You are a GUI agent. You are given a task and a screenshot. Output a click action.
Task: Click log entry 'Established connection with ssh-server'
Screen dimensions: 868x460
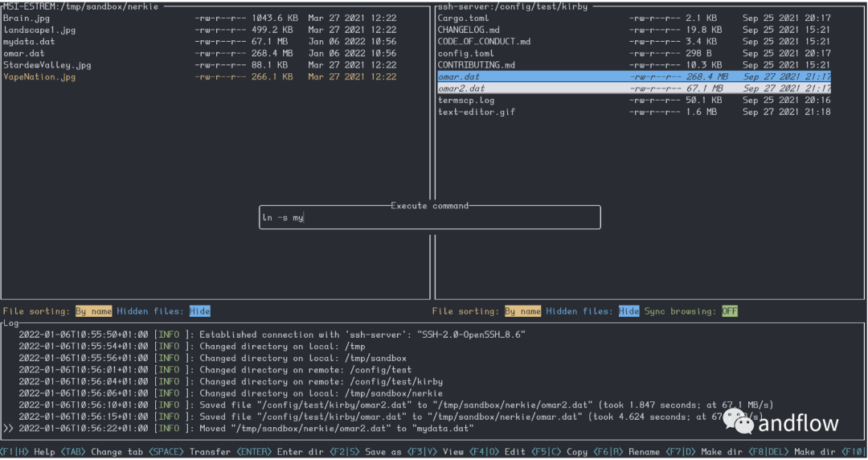pyautogui.click(x=272, y=335)
